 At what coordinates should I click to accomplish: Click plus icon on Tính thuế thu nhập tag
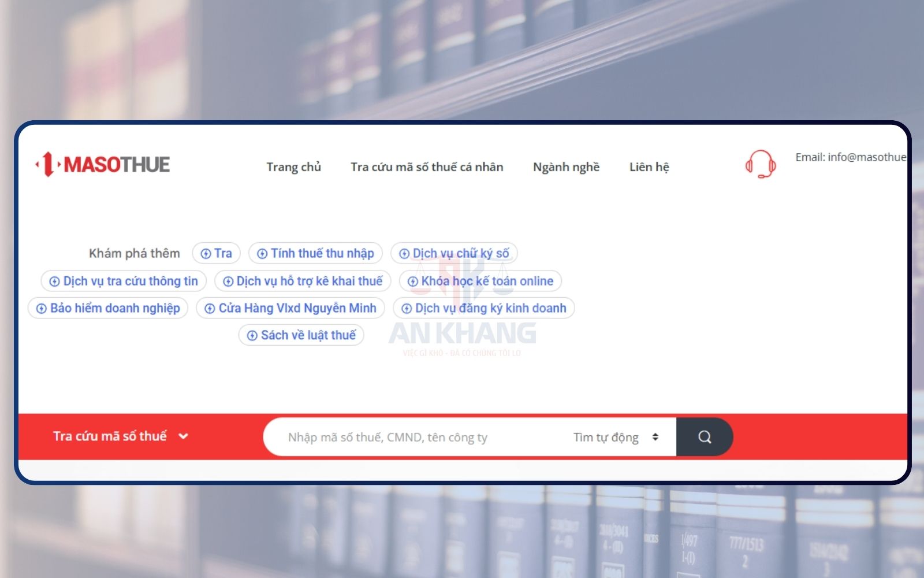click(262, 254)
